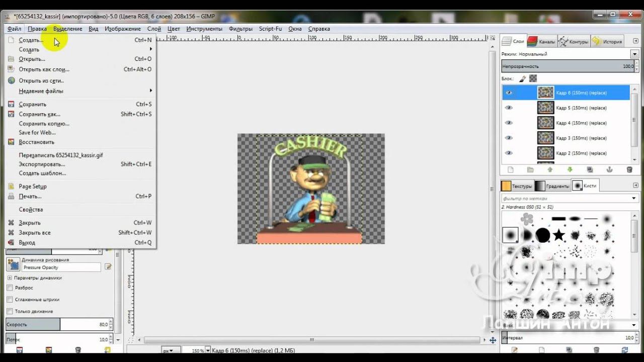Lower the selected layer with the down arrow
Image resolution: width=644 pixels, height=362 pixels.
[x=570, y=170]
